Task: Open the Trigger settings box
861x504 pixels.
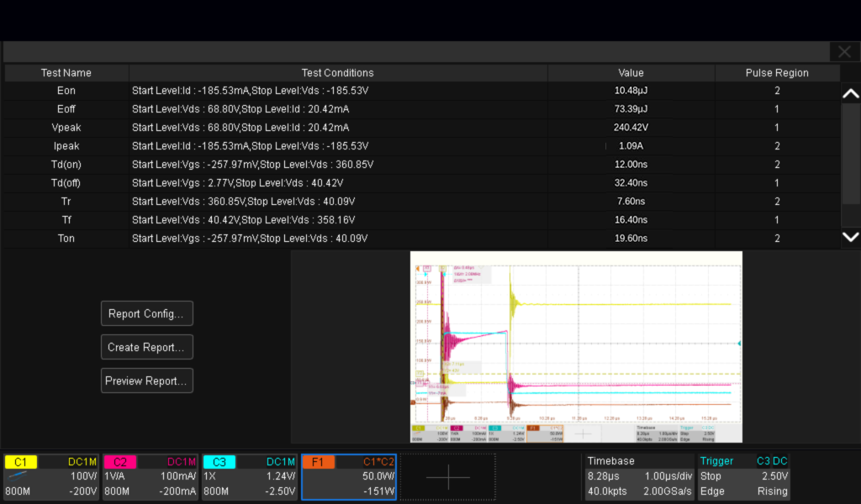Action: pyautogui.click(x=743, y=476)
